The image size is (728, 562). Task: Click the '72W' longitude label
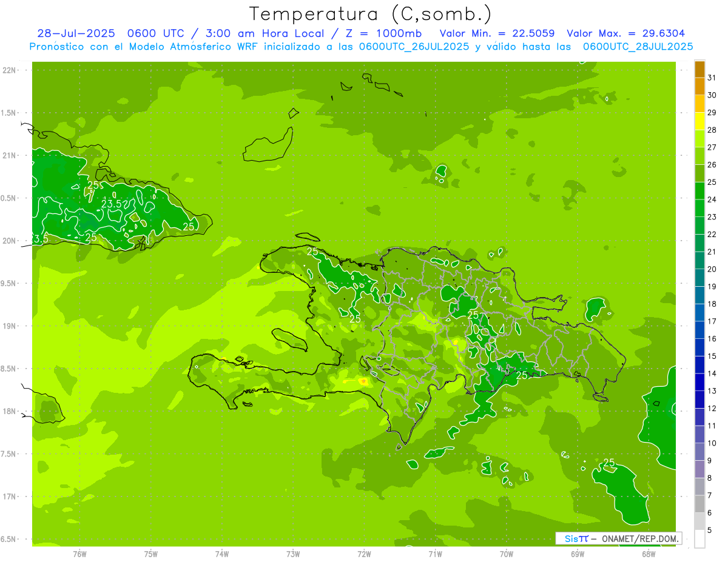pyautogui.click(x=364, y=554)
